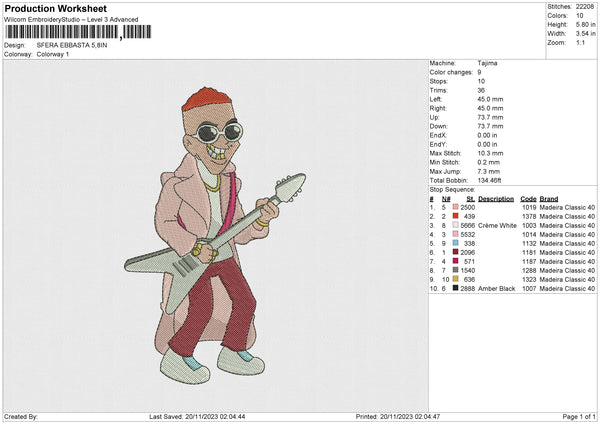This screenshot has height=424, width=600.
Task: Click the N# column header
Action: pyautogui.click(x=446, y=199)
